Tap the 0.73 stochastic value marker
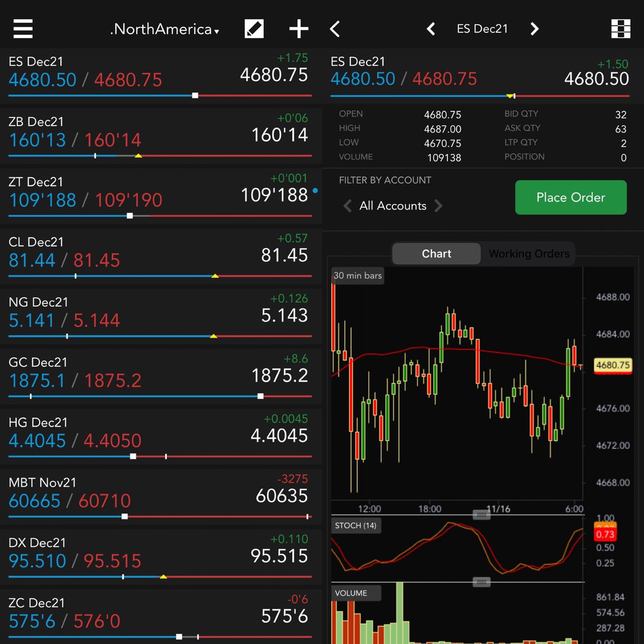This screenshot has width=644, height=644. pyautogui.click(x=605, y=534)
